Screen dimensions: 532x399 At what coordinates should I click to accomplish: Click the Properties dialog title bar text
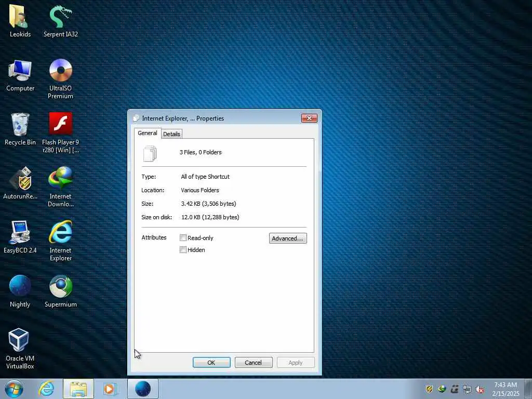tap(183, 118)
